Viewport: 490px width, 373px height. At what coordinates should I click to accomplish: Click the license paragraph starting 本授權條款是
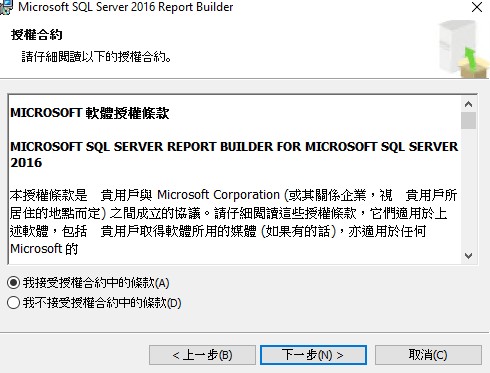[233, 222]
